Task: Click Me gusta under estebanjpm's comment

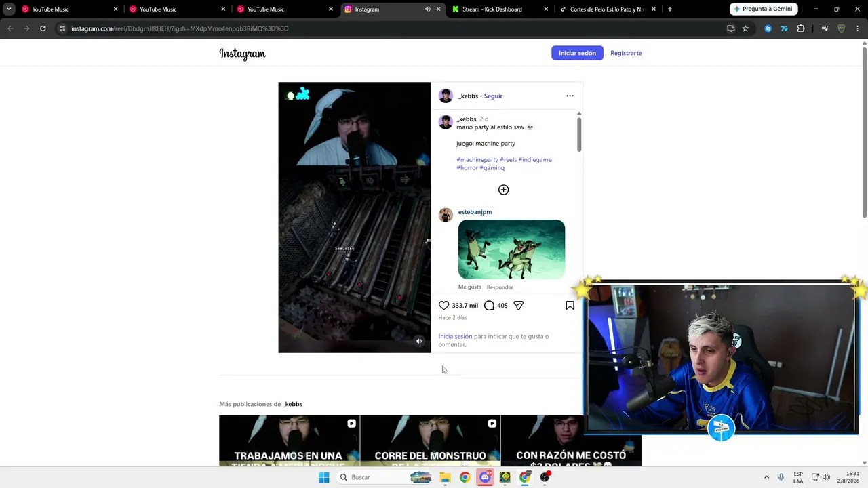Action: click(470, 287)
